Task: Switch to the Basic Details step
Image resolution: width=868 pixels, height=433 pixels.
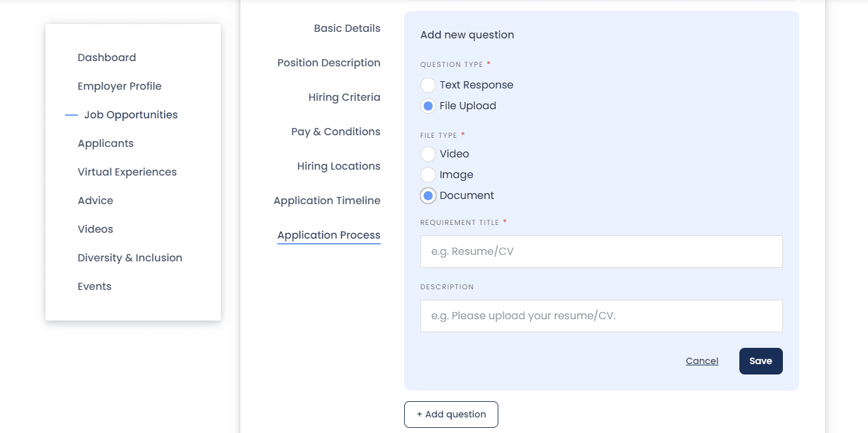Action: coord(347,29)
